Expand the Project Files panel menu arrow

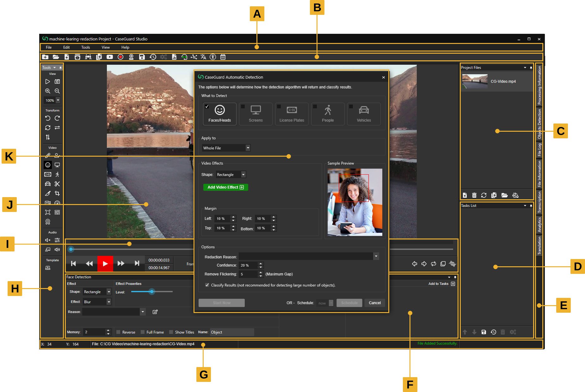[525, 68]
